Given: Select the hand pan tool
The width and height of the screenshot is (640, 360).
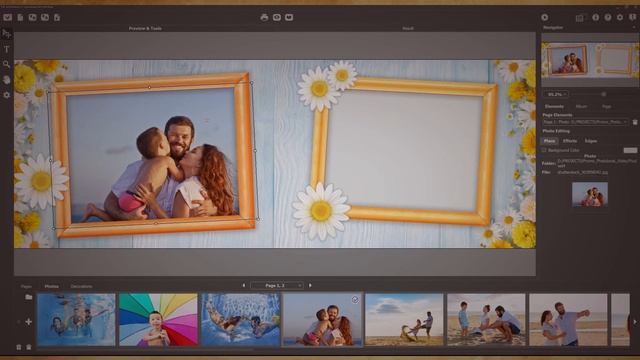Looking at the screenshot, I should pos(7,79).
